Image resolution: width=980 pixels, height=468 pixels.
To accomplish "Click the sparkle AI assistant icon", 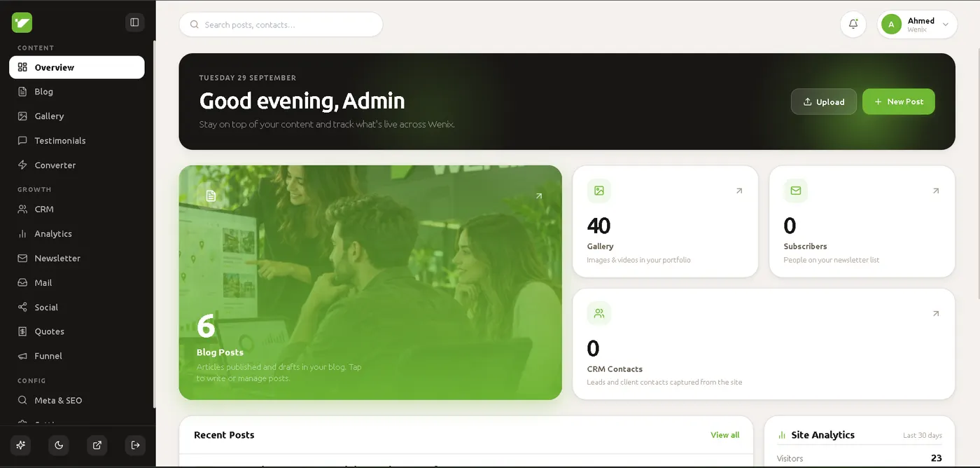I will coord(20,445).
